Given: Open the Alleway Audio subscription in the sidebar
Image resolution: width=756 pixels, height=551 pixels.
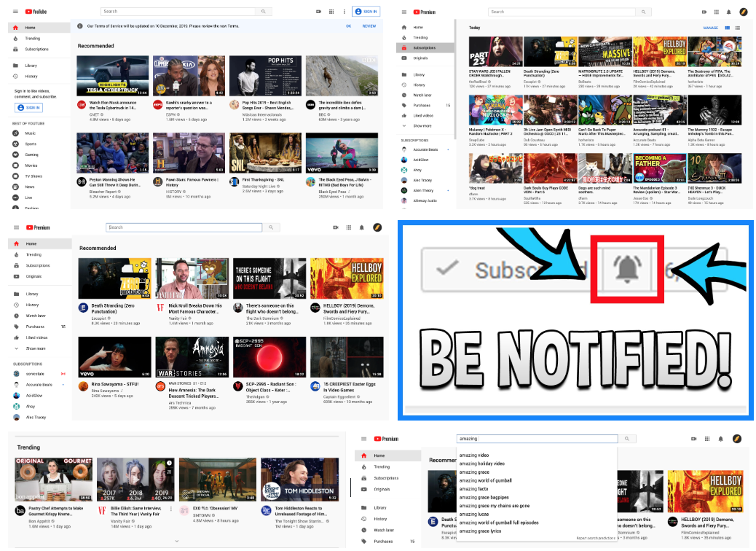Looking at the screenshot, I should (x=426, y=200).
